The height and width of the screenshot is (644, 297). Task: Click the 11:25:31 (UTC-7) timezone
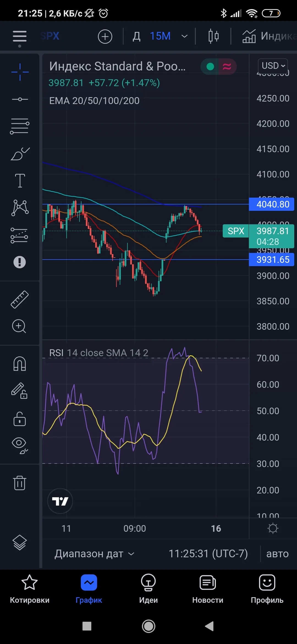[208, 554]
